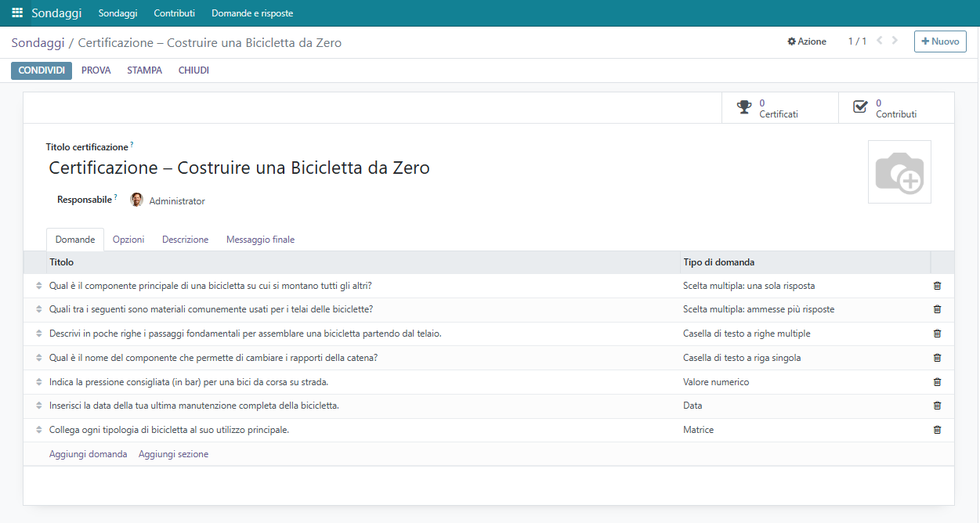Edit the certification title field
The image size is (980, 523).
click(x=239, y=168)
